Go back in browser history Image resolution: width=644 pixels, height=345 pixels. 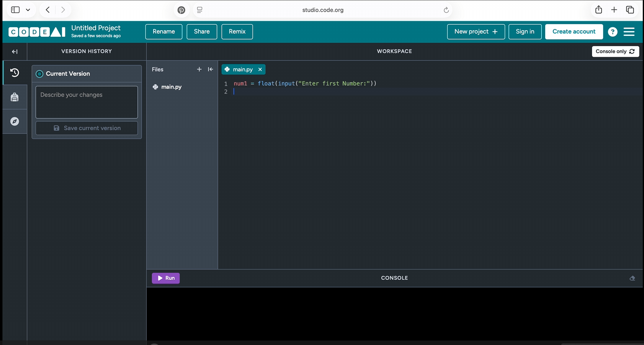[48, 10]
